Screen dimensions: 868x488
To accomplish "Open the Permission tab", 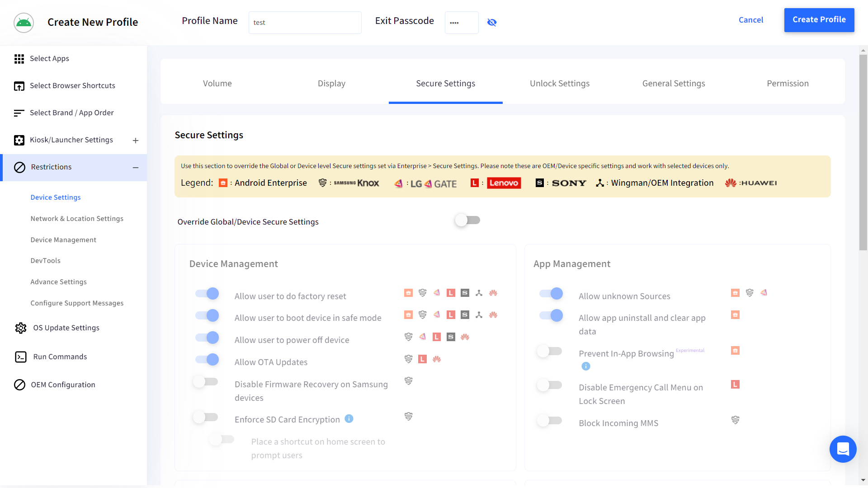I will [x=788, y=84].
